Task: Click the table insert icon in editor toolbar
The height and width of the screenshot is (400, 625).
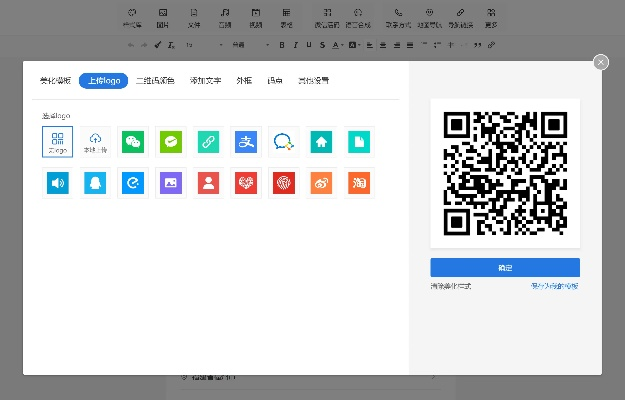Action: click(287, 13)
